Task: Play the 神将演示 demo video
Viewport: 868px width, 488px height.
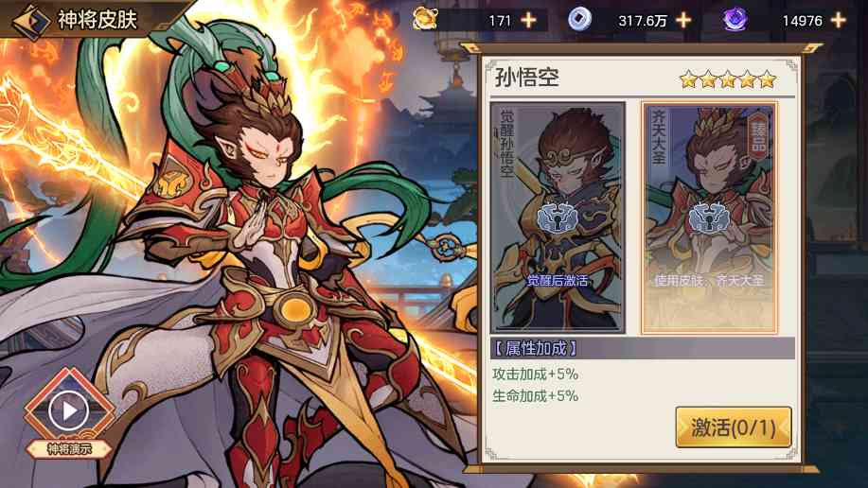Action: click(x=69, y=410)
